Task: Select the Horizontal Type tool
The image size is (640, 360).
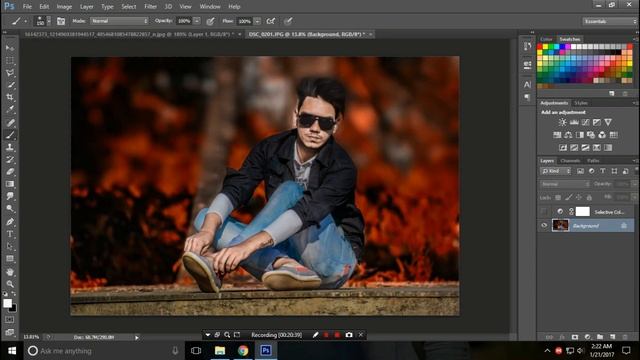Action: click(10, 234)
